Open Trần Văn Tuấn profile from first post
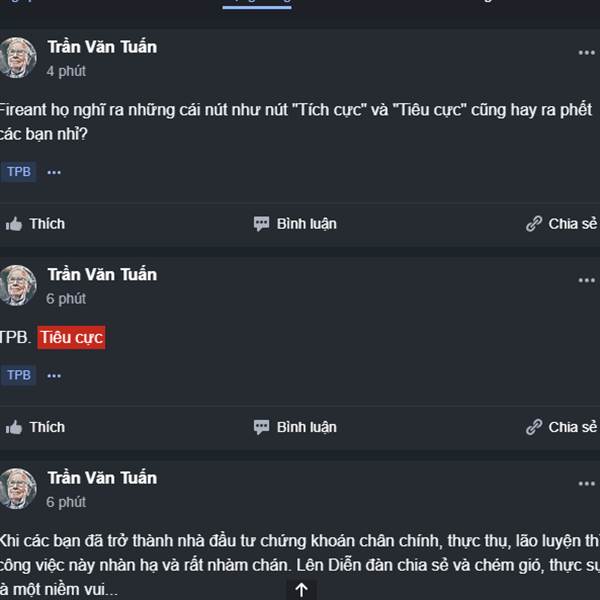The image size is (600, 600). click(x=102, y=47)
